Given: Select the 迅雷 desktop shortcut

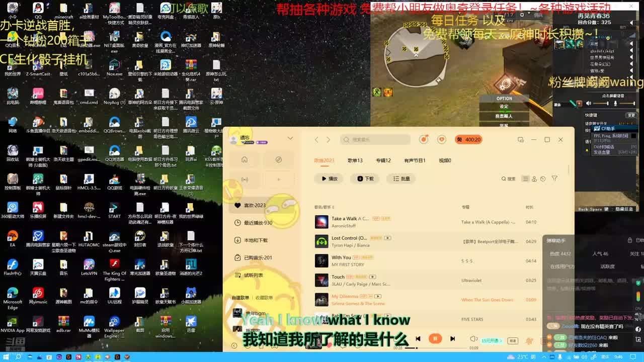Looking at the screenshot, I should tap(191, 324).
